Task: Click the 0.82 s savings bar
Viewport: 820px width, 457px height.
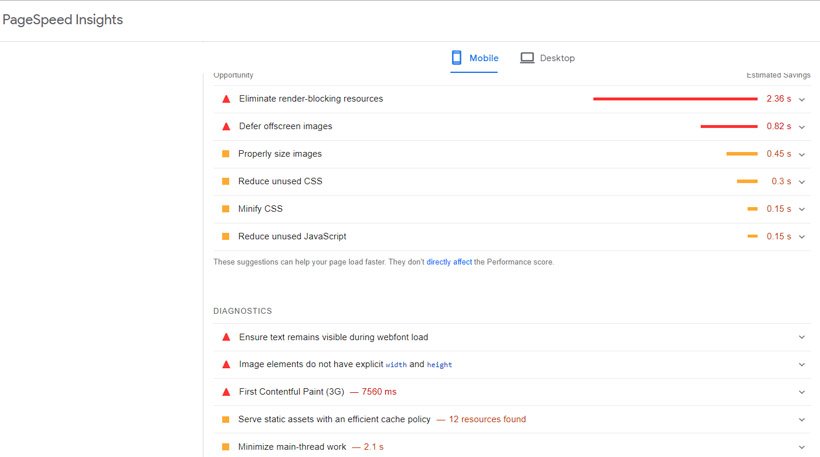Action: tap(729, 127)
